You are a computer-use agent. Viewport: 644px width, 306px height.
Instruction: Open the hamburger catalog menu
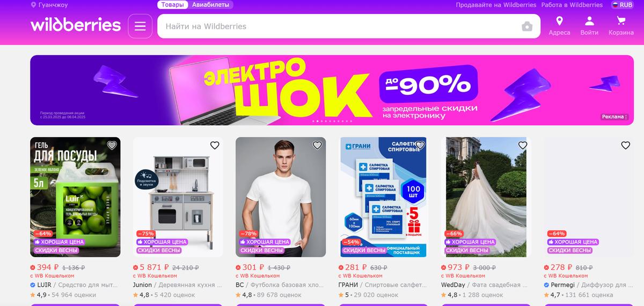[140, 26]
